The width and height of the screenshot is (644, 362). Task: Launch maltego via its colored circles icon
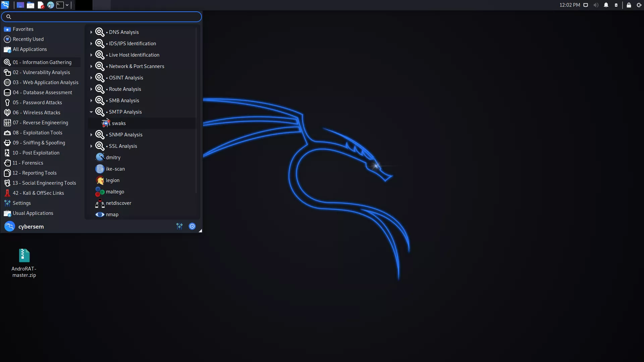point(100,192)
